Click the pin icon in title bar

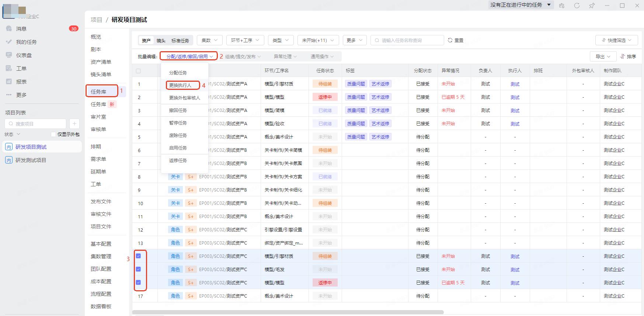pos(592,6)
